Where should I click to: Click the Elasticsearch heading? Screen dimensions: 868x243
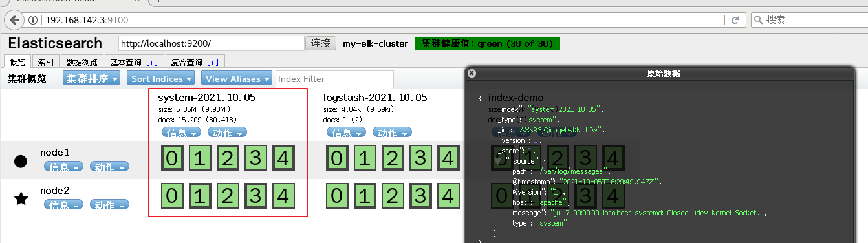(x=55, y=43)
